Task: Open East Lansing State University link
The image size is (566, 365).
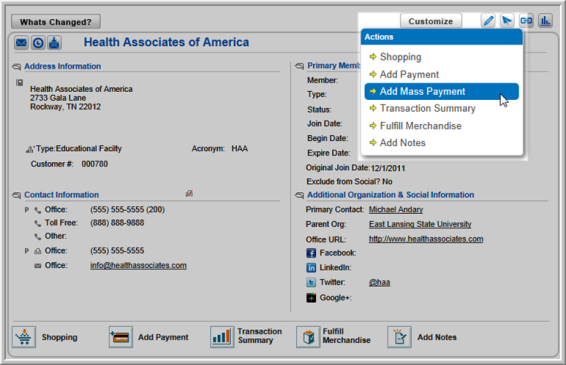Action: 420,224
